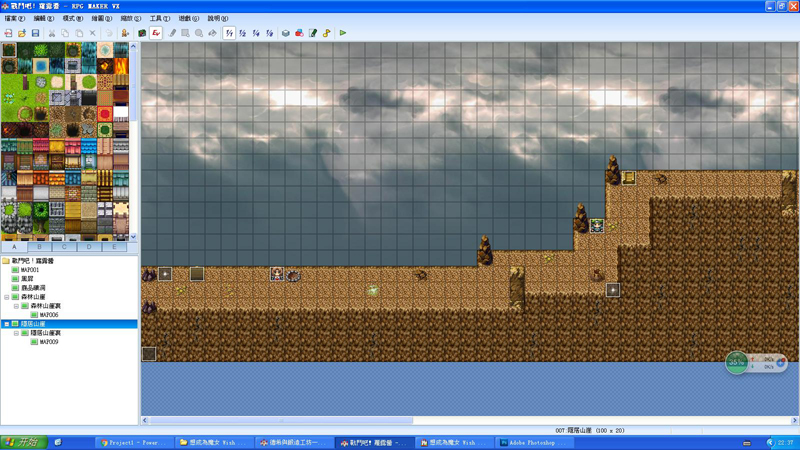Screen dimensions: 800x450
Task: Save the project with floppy disk icon
Action: point(35,33)
